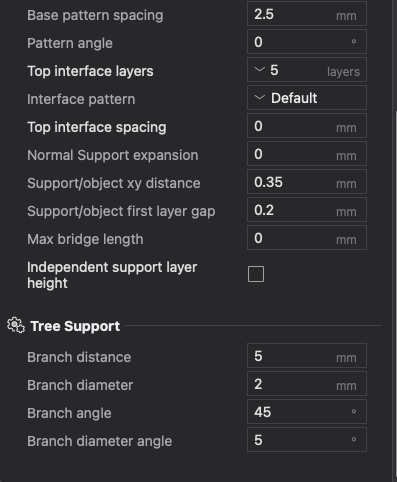Expand the Interface pattern Default dropdown
Viewport: 397px width, 482px height.
pos(307,98)
